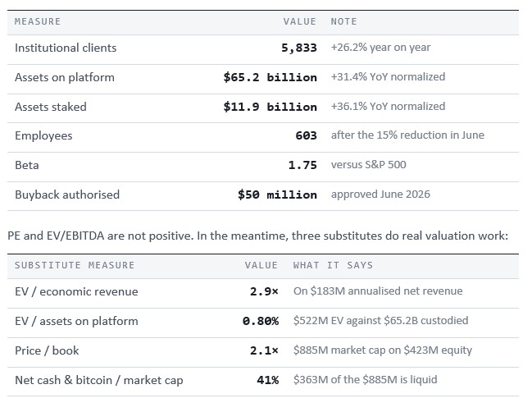
Task: Click the $50 million buyback value
Action: (277, 195)
